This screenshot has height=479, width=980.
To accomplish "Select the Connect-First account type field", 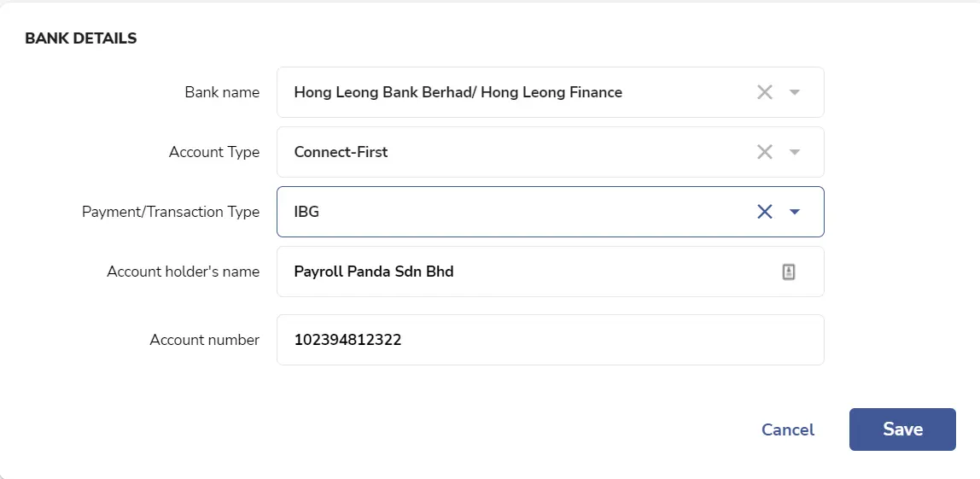I will (550, 152).
